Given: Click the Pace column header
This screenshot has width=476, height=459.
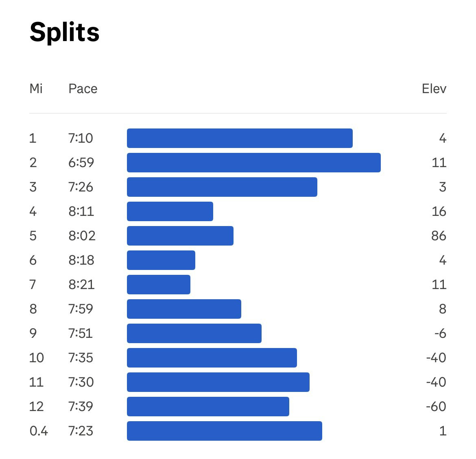Looking at the screenshot, I should point(83,89).
